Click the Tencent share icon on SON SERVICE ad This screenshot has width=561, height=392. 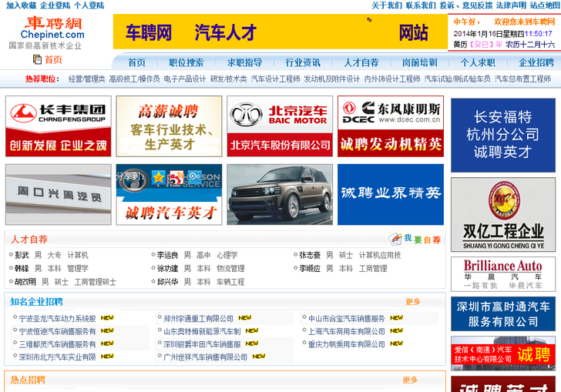coord(195,178)
